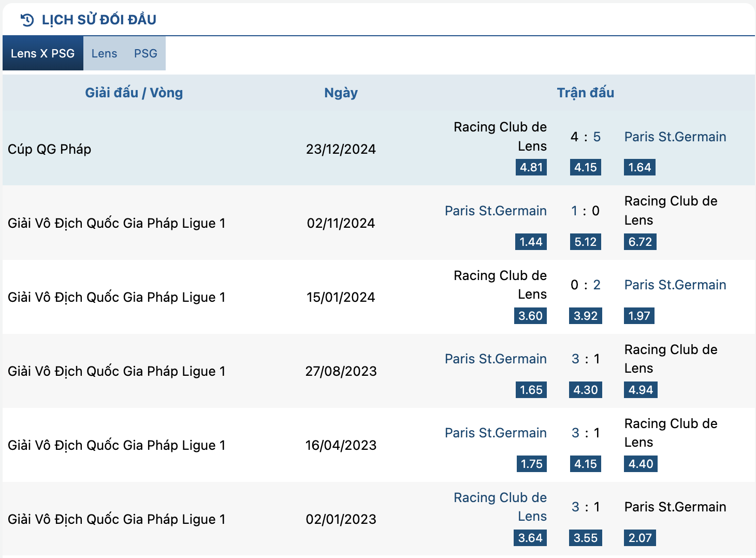Viewport: 756px width, 558px height.
Task: Open Paris St.Germain in the 02/11/2024 match
Action: [x=496, y=211]
